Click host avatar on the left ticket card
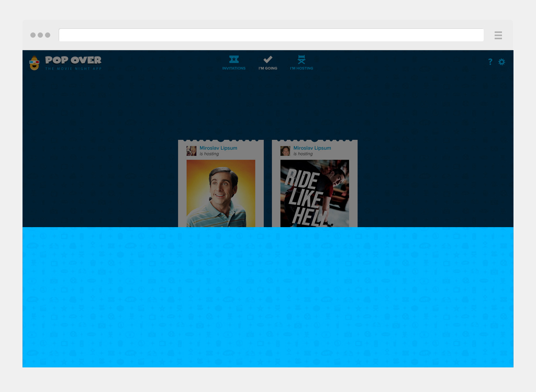The width and height of the screenshot is (536, 392). [x=192, y=151]
